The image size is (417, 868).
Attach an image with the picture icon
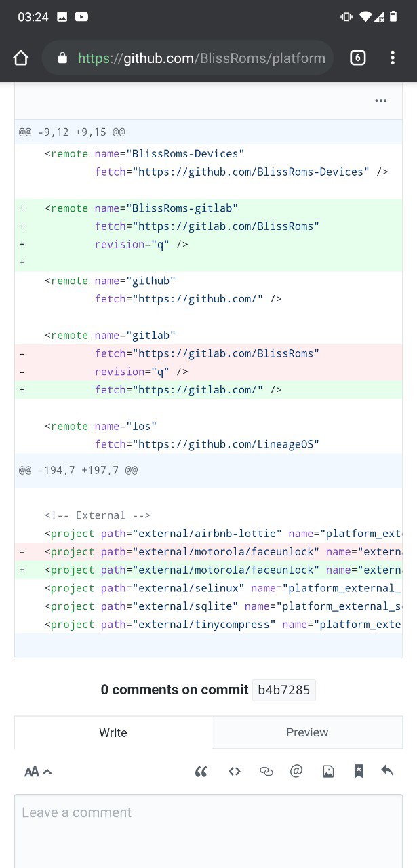(x=328, y=771)
